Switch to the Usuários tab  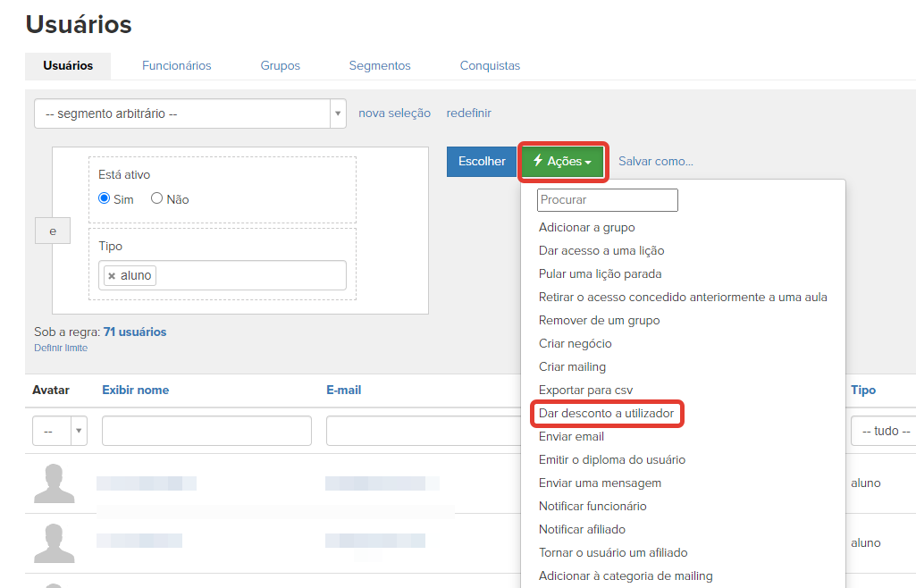[68, 65]
